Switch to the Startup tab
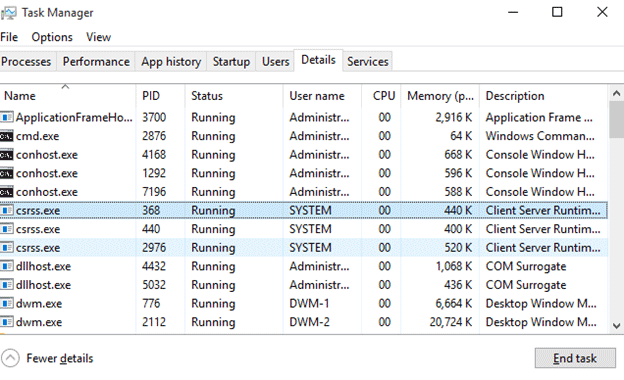 (x=231, y=62)
